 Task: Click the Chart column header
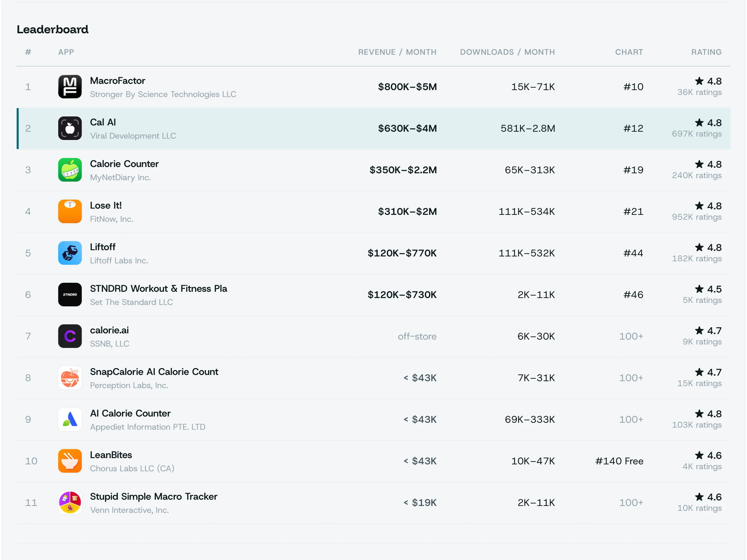(629, 52)
